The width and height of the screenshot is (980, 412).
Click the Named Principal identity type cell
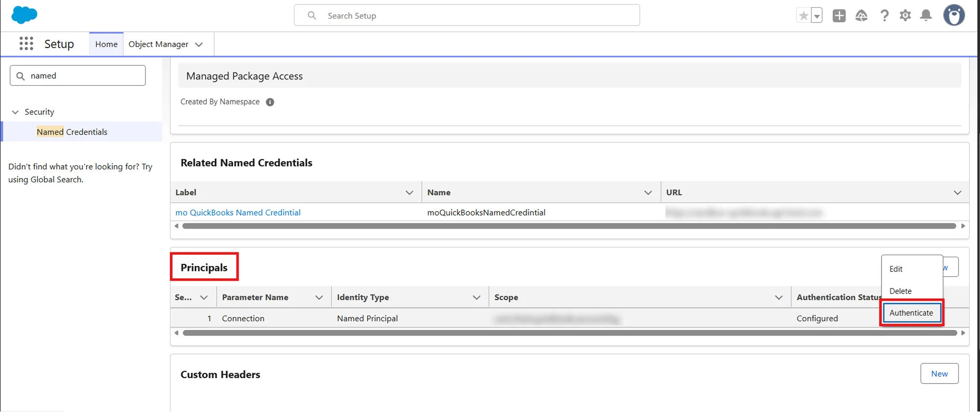367,318
